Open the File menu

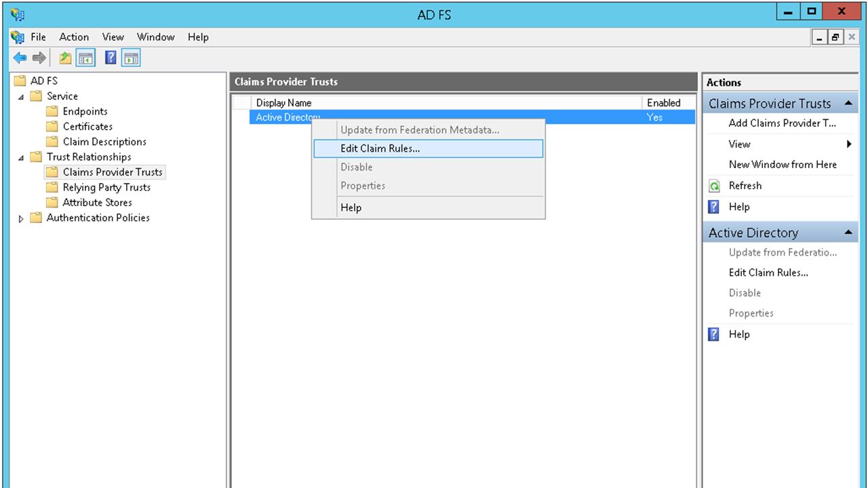tap(38, 37)
